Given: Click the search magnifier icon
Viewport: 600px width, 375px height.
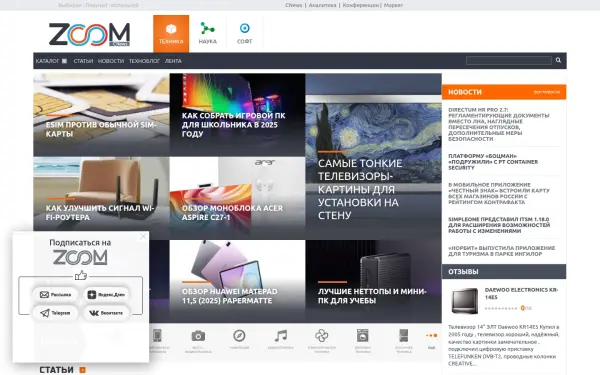Looking at the screenshot, I should click(x=558, y=60).
